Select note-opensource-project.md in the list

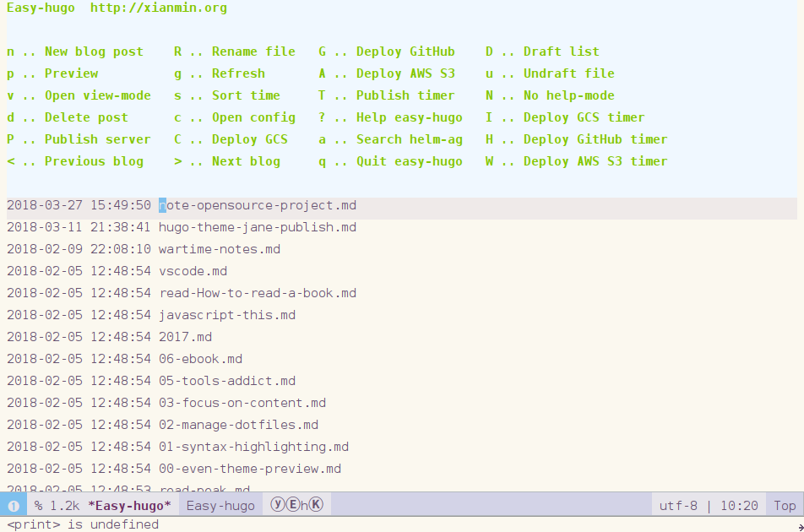click(x=258, y=205)
